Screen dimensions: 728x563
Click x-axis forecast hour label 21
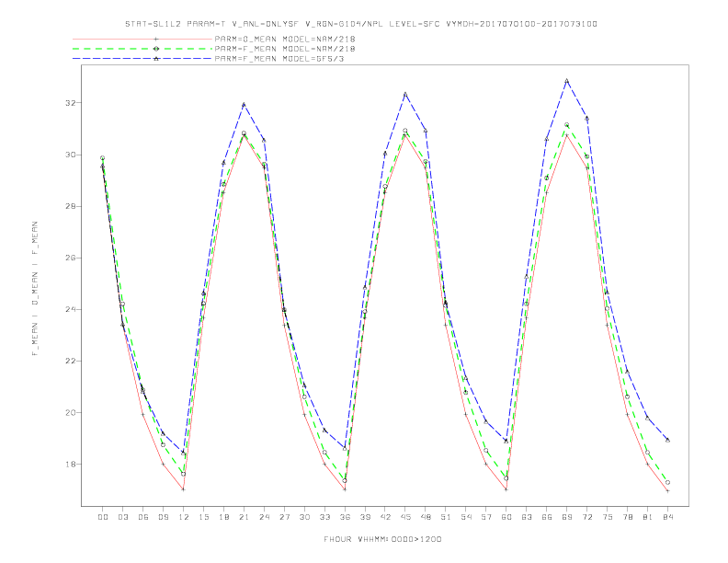click(x=244, y=517)
